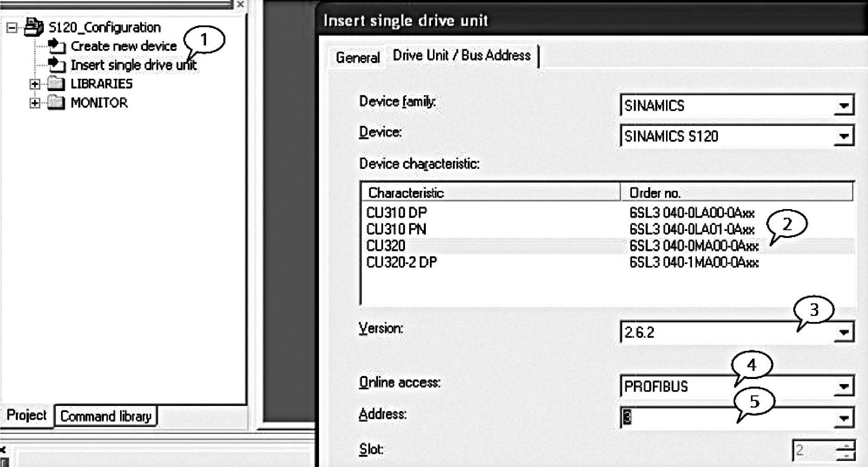Click the Insert single drive unit icon
The image size is (868, 467).
pos(56,65)
